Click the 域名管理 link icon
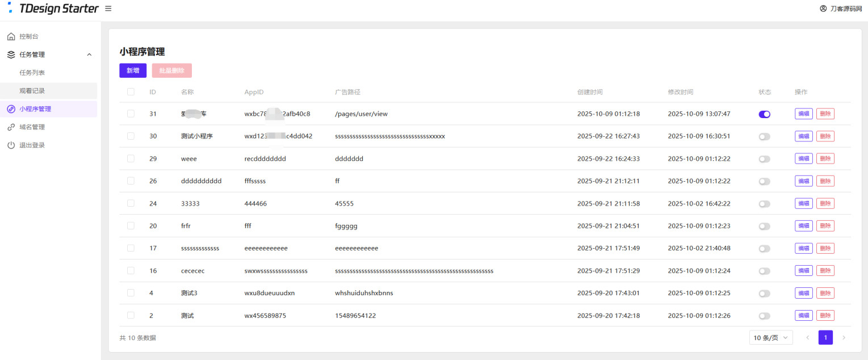The height and width of the screenshot is (360, 868). pyautogui.click(x=11, y=127)
